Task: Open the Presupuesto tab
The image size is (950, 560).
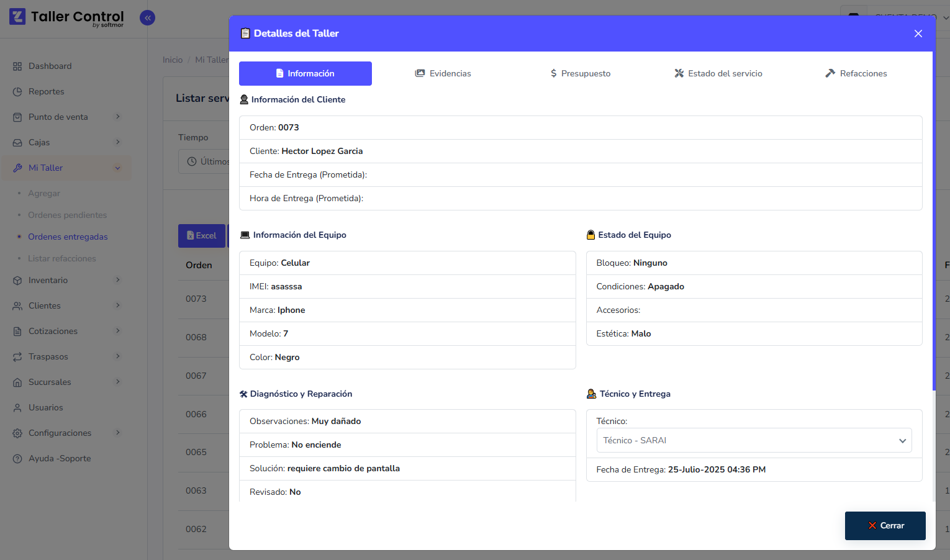Action: pyautogui.click(x=580, y=73)
